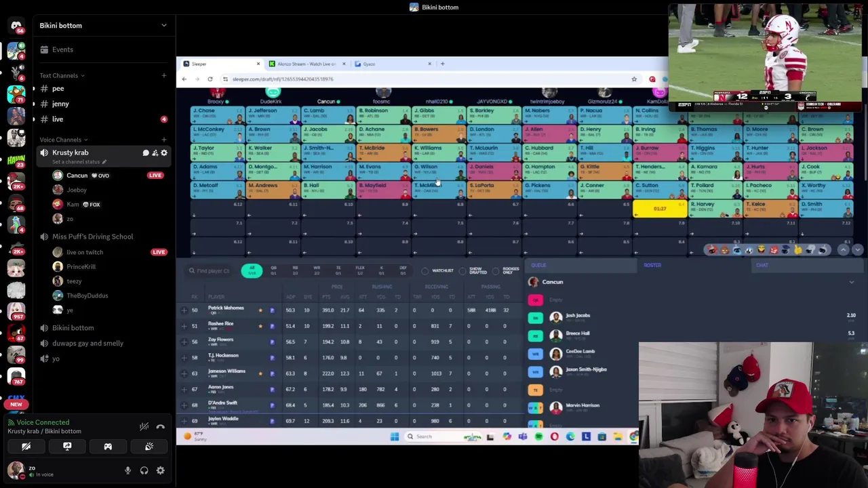Switch to the Gyazo browser tab
Screen dimensions: 868x488
click(391, 64)
